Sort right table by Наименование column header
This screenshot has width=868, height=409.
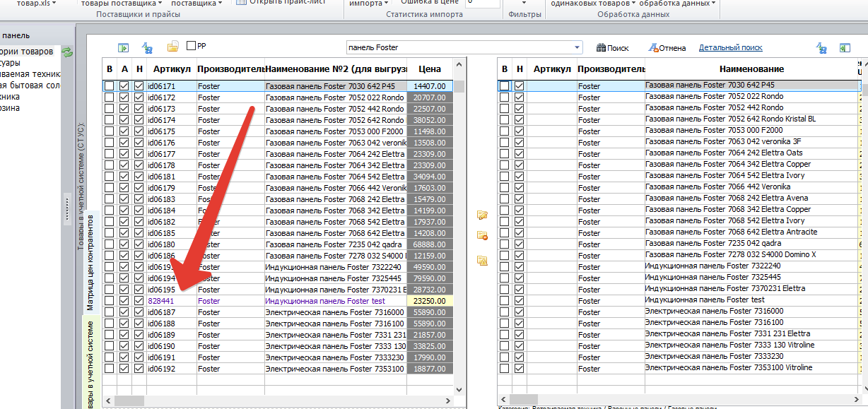tap(751, 69)
